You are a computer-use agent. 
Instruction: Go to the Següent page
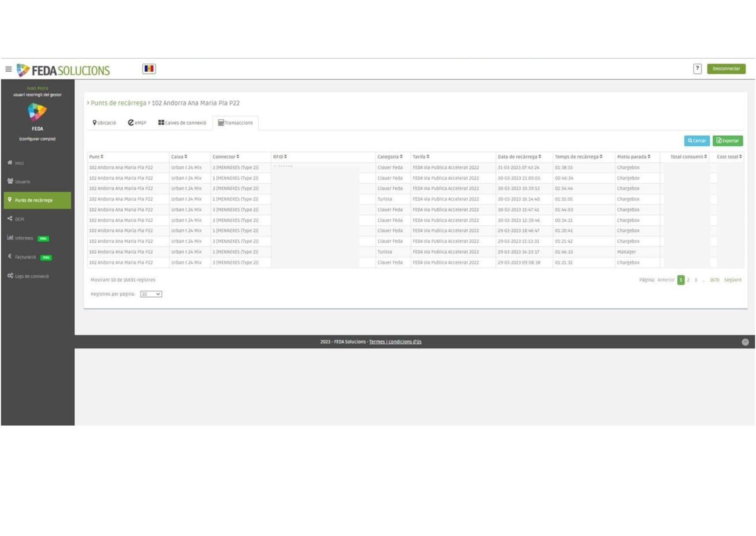click(x=732, y=280)
